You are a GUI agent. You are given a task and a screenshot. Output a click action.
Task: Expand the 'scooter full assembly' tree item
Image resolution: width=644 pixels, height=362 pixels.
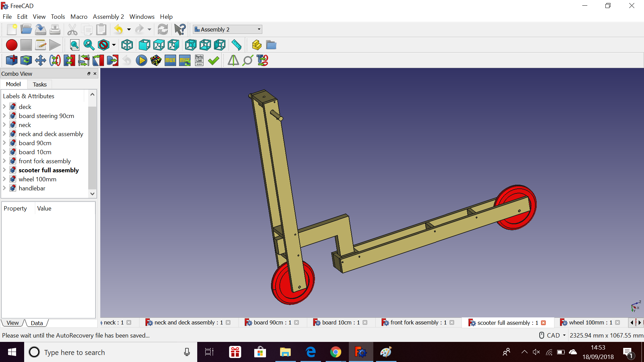tap(4, 170)
